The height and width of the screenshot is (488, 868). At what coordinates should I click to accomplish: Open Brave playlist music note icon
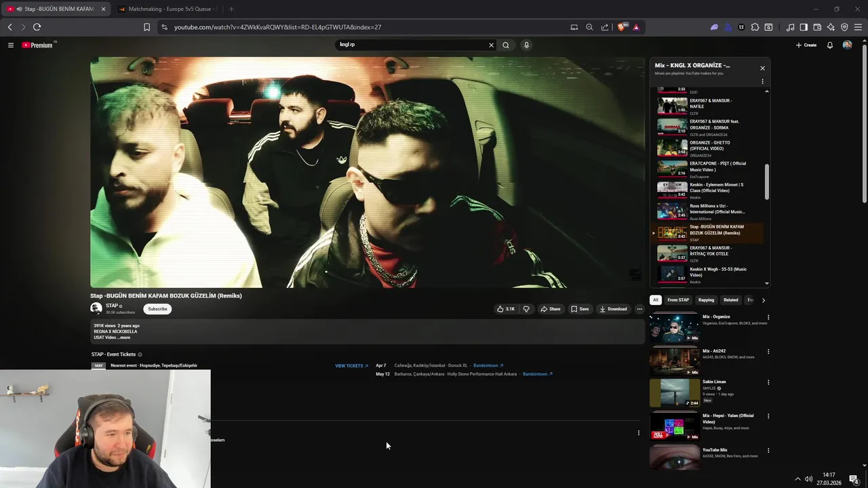point(790,27)
